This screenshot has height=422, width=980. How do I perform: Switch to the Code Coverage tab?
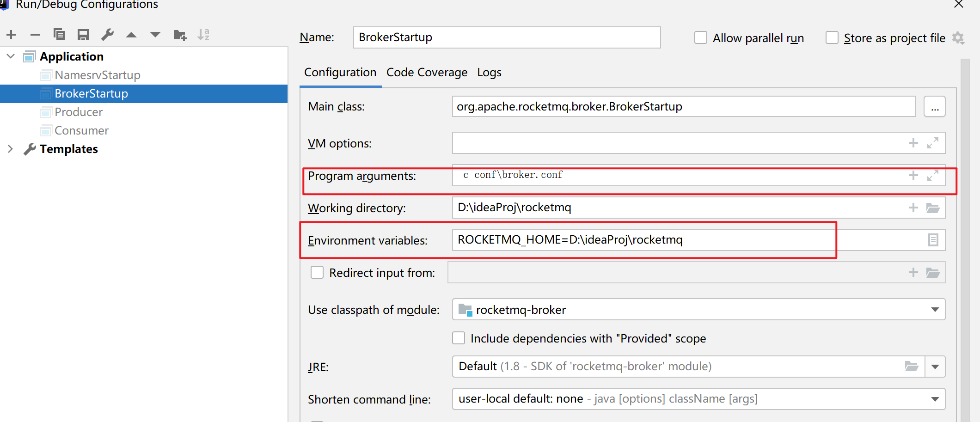427,73
